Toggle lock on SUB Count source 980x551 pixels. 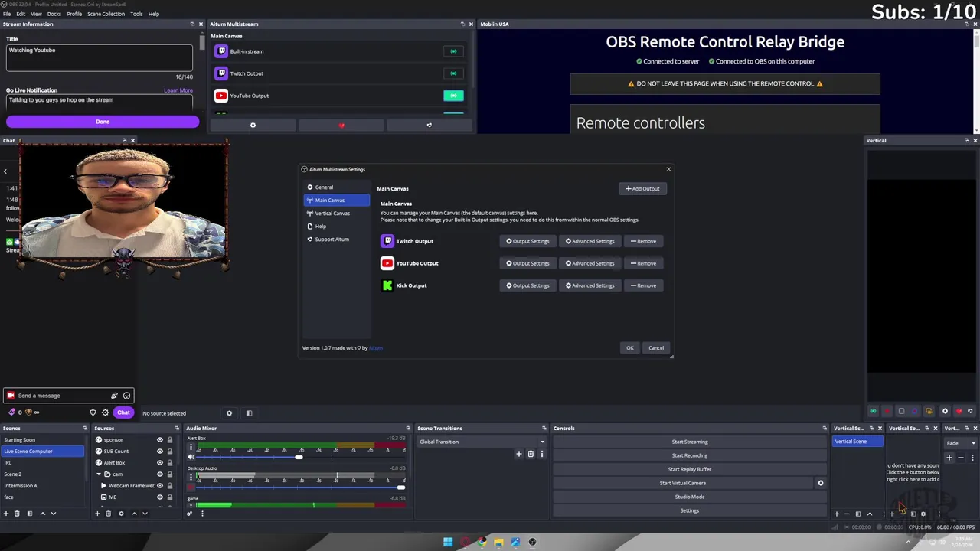click(170, 452)
